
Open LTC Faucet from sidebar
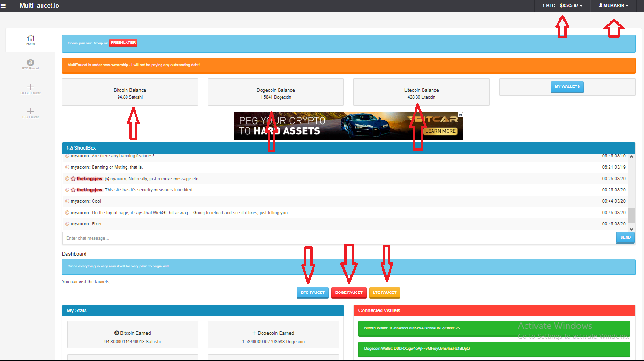click(31, 113)
